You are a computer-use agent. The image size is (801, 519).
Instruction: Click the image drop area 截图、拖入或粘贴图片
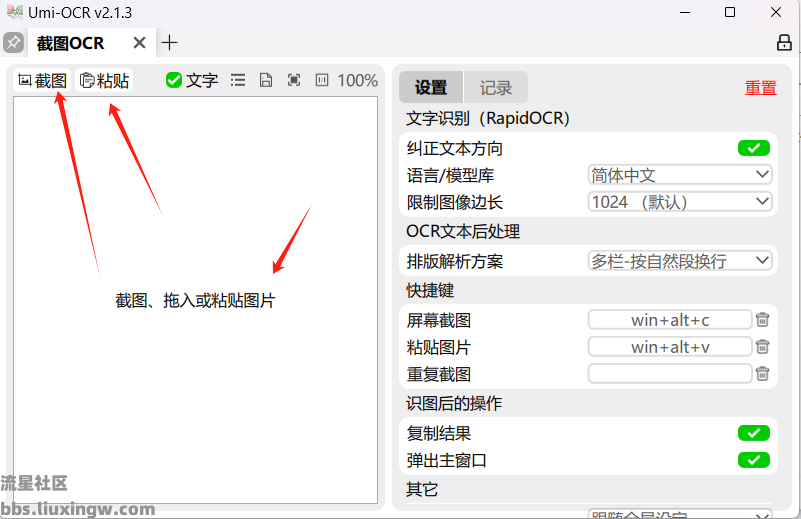pyautogui.click(x=195, y=300)
